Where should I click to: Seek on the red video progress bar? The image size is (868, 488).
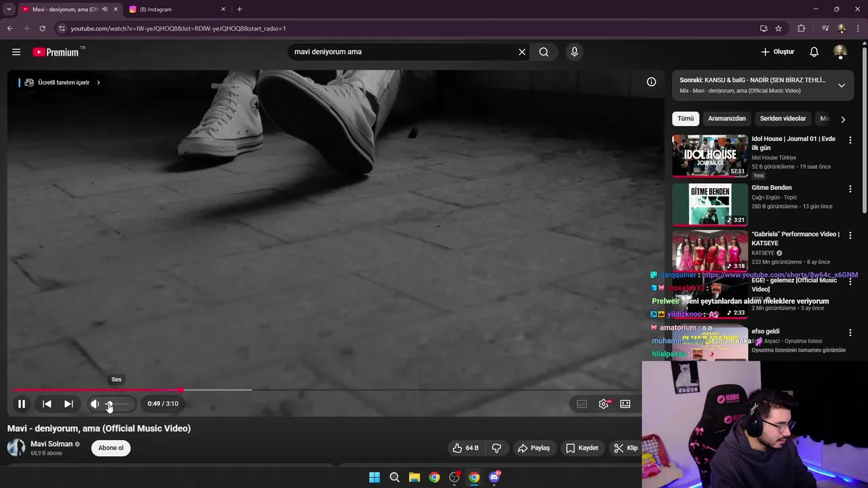coord(325,390)
